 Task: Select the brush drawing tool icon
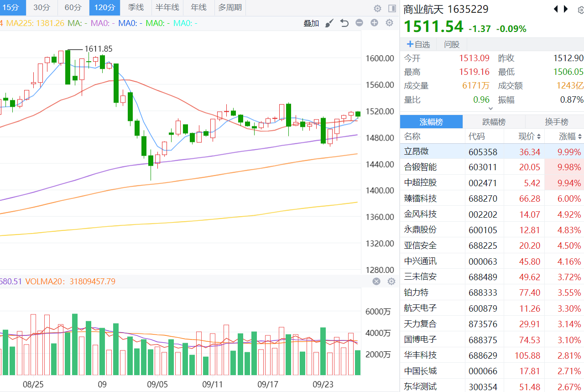[329, 23]
